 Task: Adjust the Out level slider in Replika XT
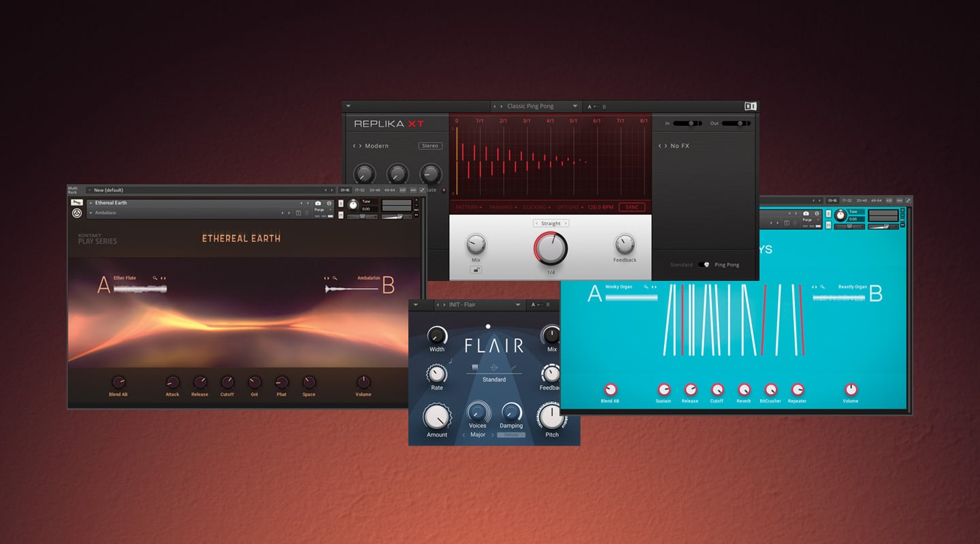click(736, 123)
